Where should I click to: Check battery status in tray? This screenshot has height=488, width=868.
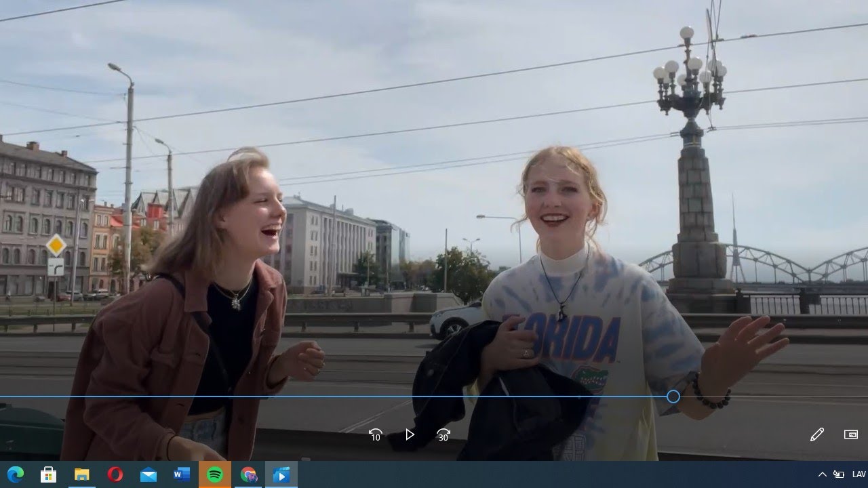(839, 474)
